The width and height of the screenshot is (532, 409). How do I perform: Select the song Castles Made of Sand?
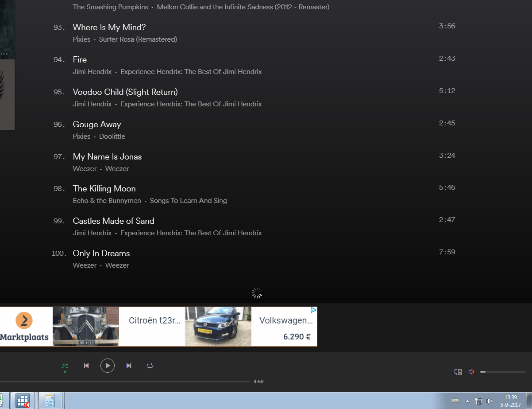click(113, 221)
